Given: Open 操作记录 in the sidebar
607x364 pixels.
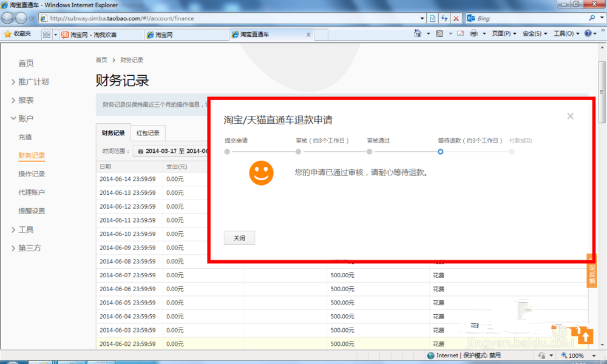Looking at the screenshot, I should point(32,174).
